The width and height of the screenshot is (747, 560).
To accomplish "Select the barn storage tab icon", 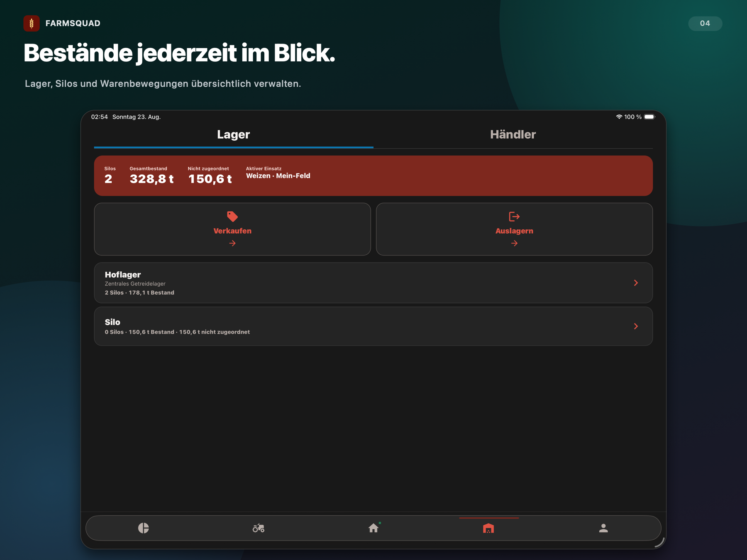I will tap(488, 528).
